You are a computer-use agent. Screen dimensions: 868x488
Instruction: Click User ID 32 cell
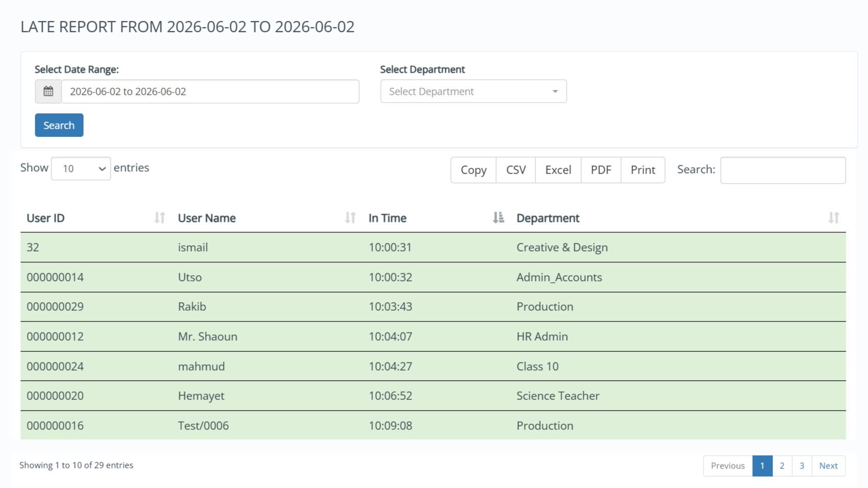pyautogui.click(x=33, y=248)
